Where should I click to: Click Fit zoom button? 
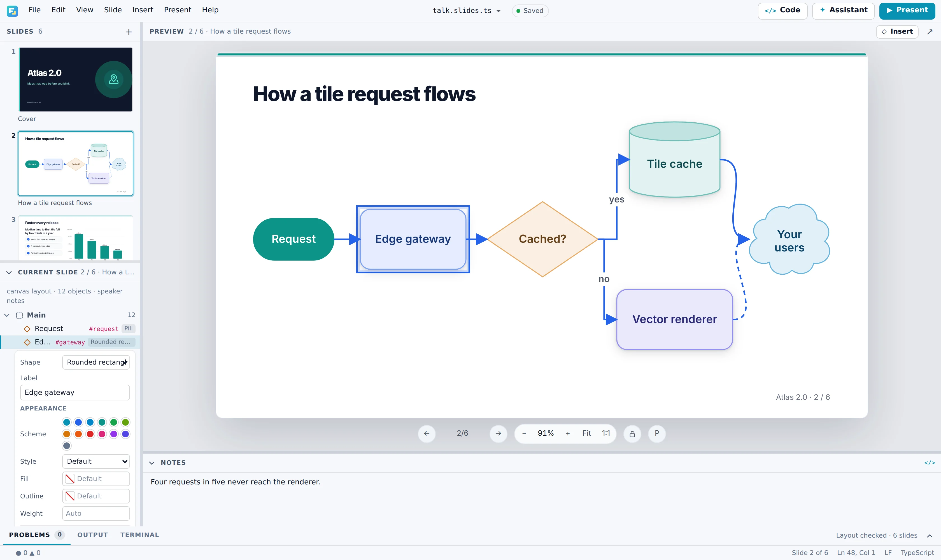(586, 433)
